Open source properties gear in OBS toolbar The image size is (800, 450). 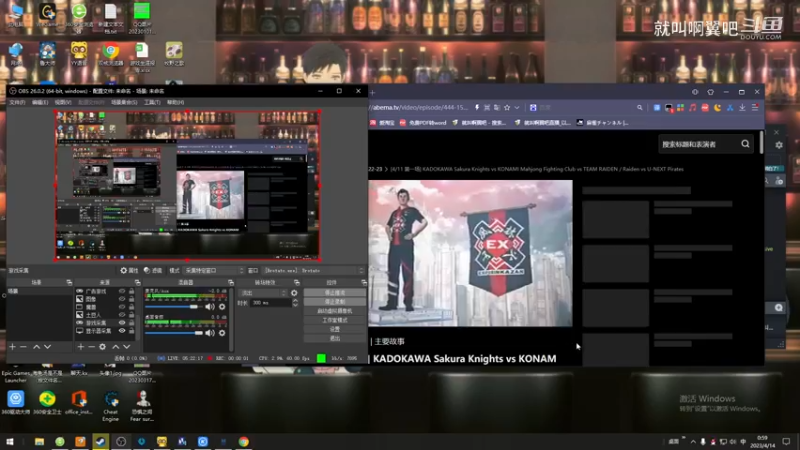(123, 270)
